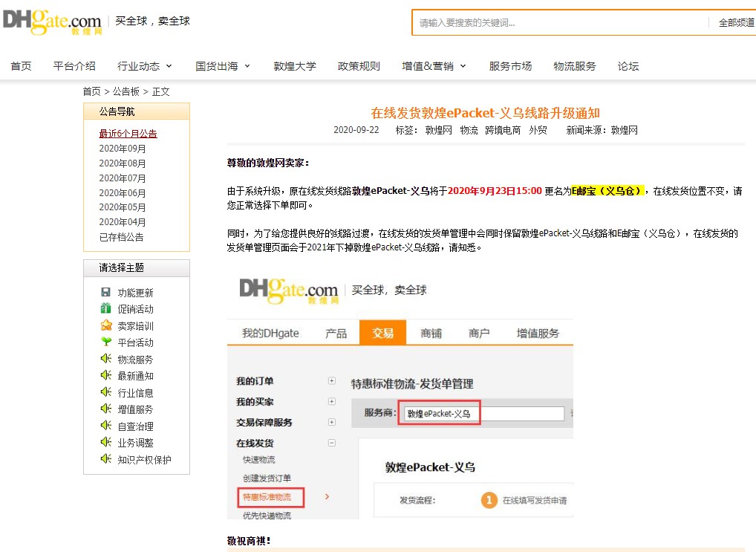Click the keyword search input field
Image resolution: width=756 pixels, height=552 pixels.
[x=559, y=23]
